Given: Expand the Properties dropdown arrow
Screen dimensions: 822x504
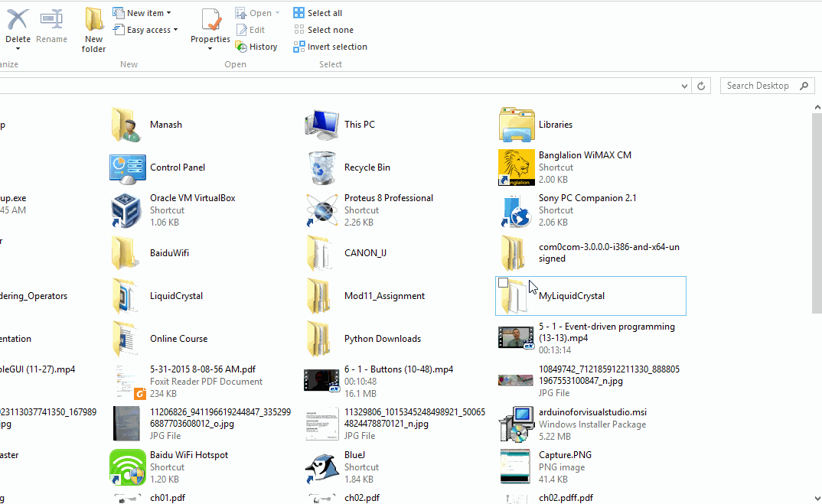Looking at the screenshot, I should pyautogui.click(x=210, y=49).
